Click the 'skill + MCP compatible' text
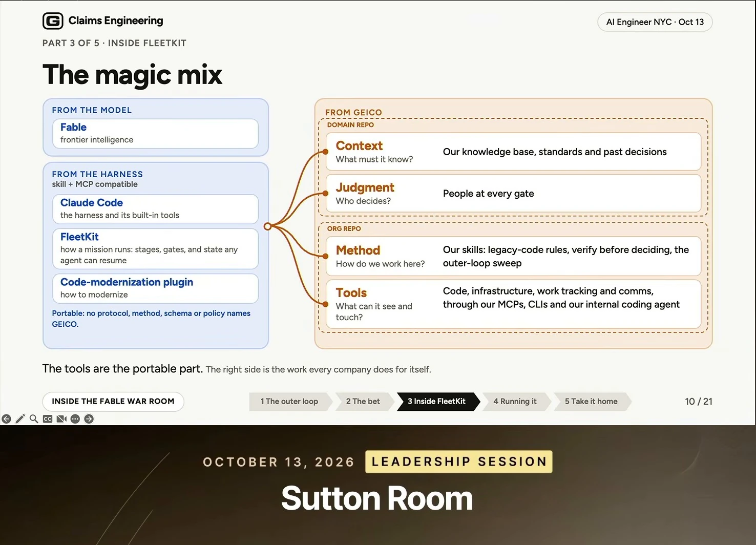Image resolution: width=756 pixels, height=545 pixels. (x=95, y=184)
